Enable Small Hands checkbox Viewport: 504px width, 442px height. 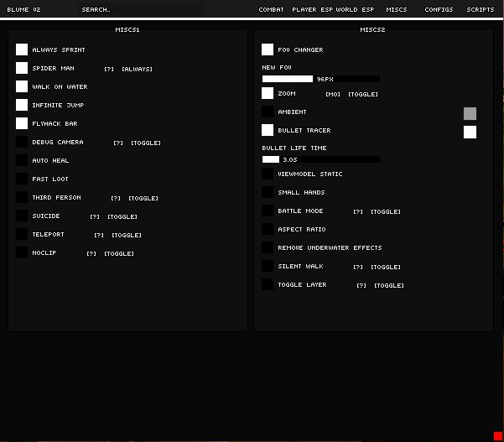coord(268,193)
